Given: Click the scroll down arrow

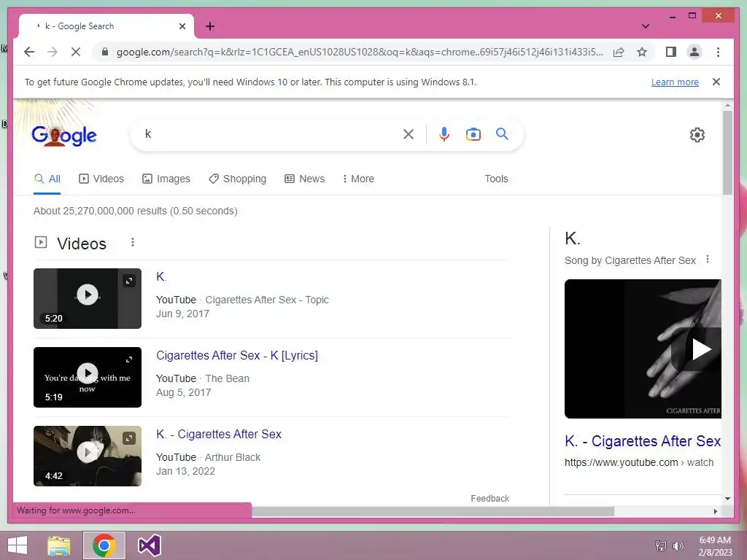Looking at the screenshot, I should (x=727, y=499).
